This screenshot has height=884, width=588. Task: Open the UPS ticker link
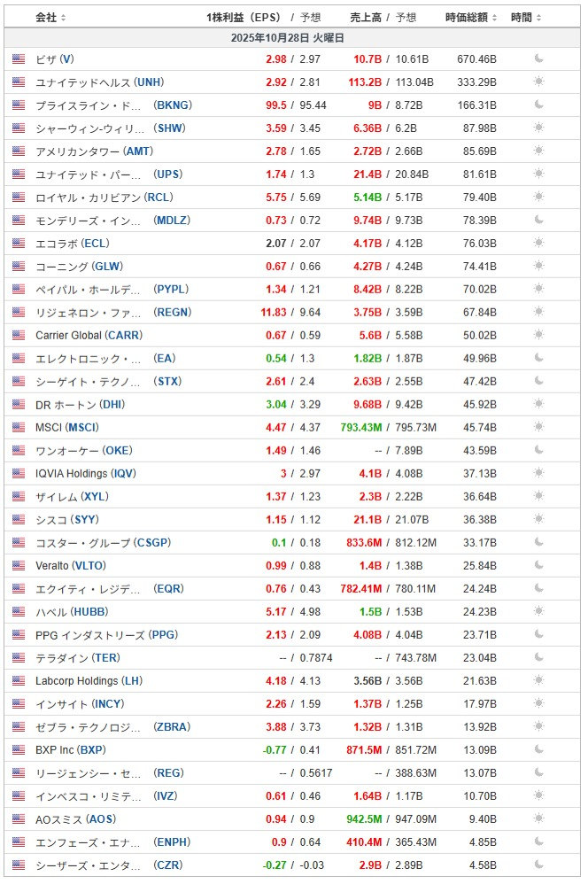click(x=168, y=174)
